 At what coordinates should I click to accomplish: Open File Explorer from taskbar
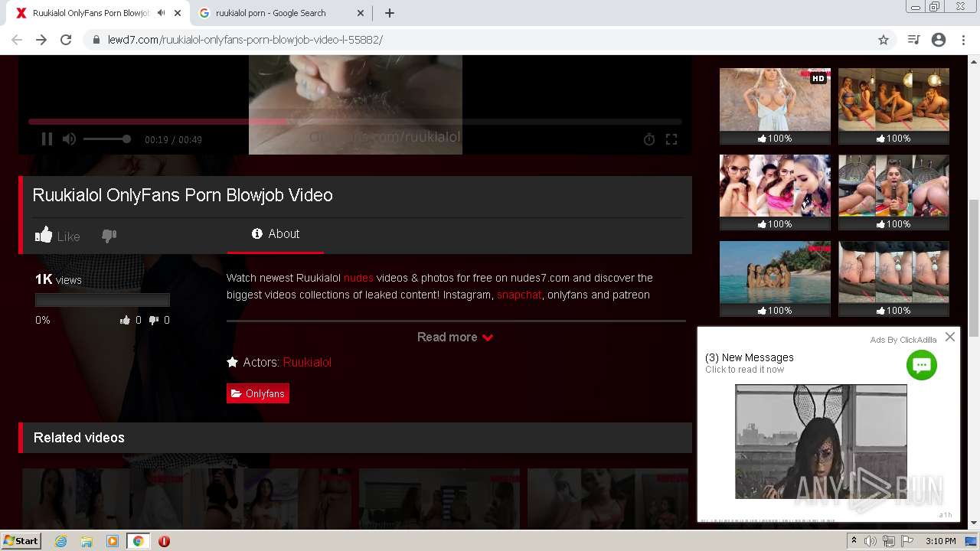coord(87,541)
